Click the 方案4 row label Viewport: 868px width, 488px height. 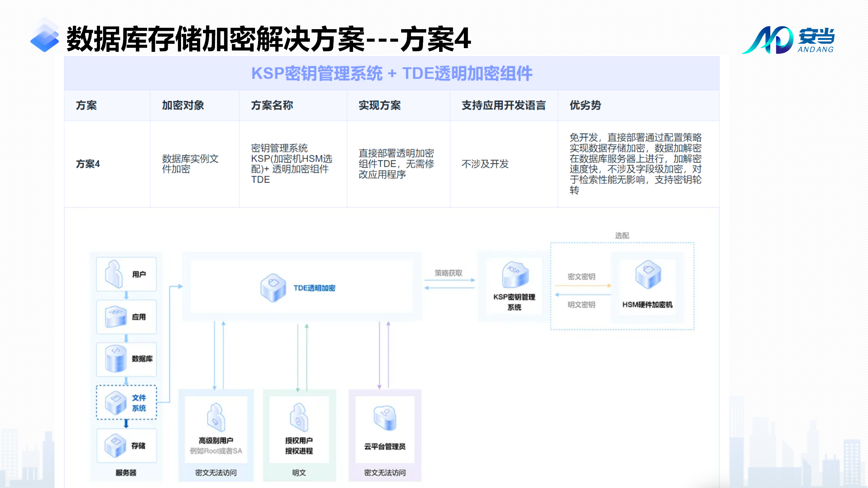coord(88,164)
